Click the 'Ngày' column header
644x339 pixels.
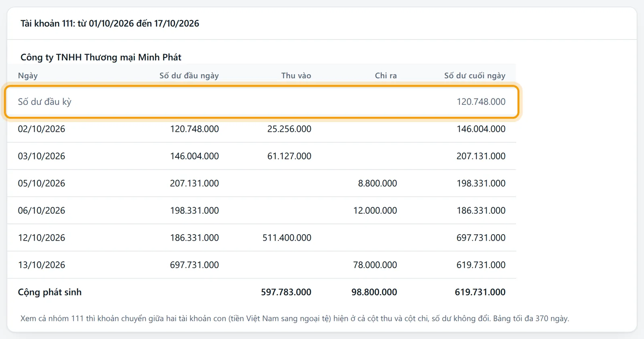point(28,75)
